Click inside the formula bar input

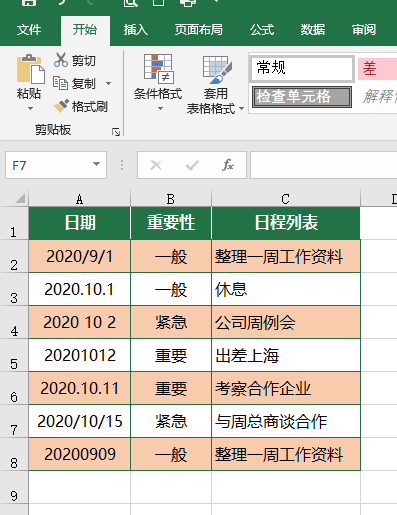pos(323,165)
